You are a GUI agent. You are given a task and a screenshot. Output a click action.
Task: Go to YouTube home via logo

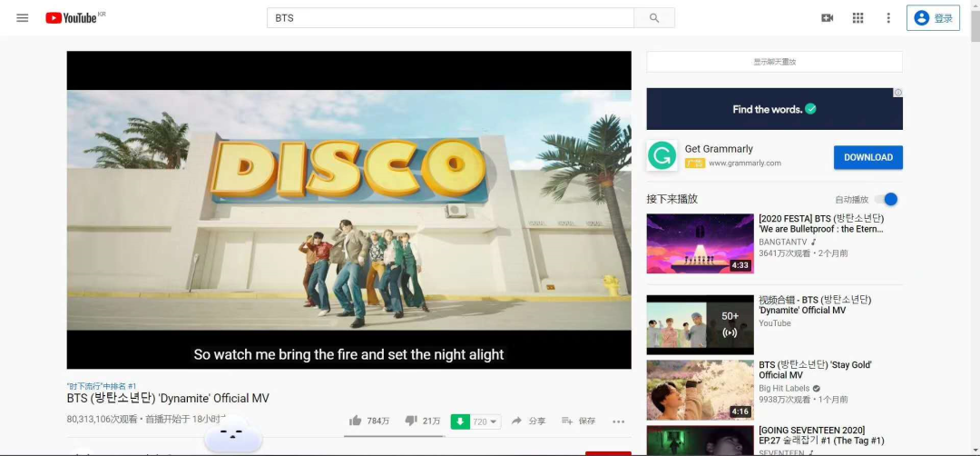pyautogui.click(x=72, y=18)
